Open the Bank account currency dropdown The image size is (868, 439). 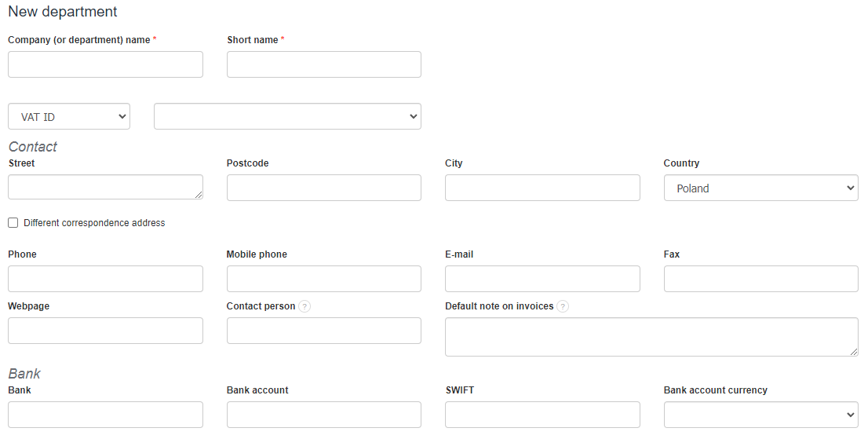(x=760, y=415)
